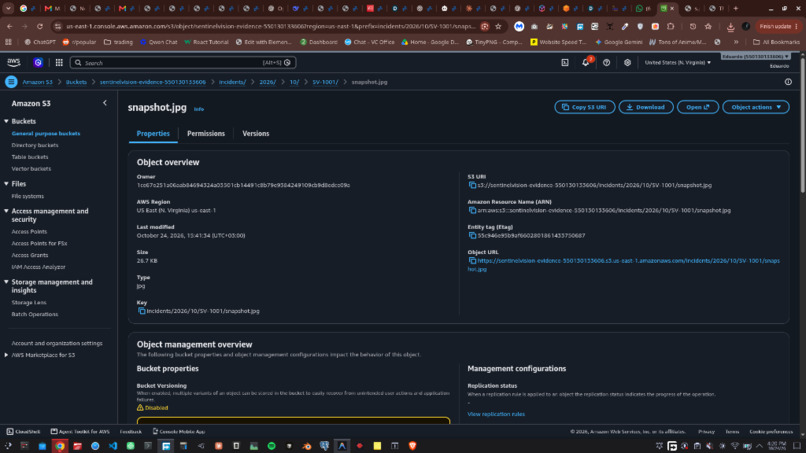
Task: Open the United States (N. Virginia) region selector
Action: tap(677, 62)
